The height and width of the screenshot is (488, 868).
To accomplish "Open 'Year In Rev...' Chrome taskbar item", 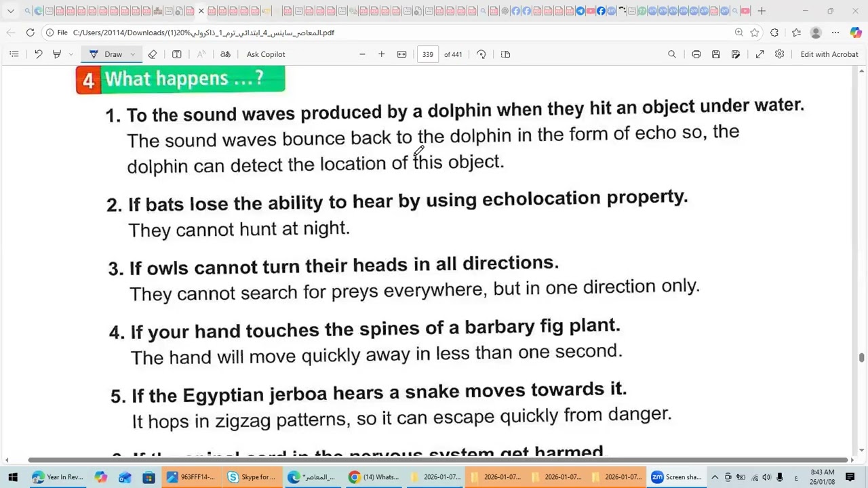I will click(57, 477).
